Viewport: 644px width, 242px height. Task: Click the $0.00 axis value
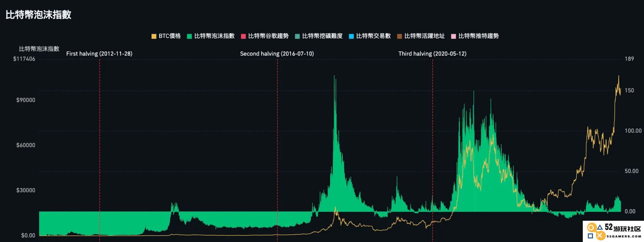[x=28, y=235]
